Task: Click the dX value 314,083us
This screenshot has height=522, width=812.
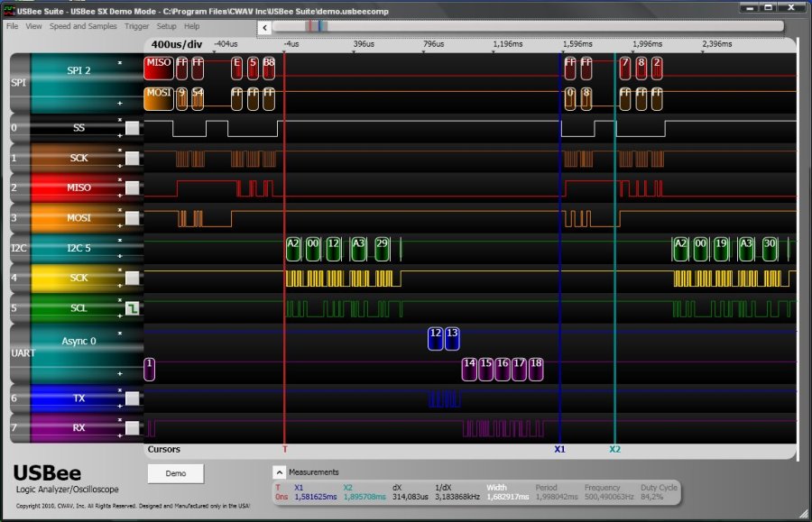Action: tap(411, 497)
